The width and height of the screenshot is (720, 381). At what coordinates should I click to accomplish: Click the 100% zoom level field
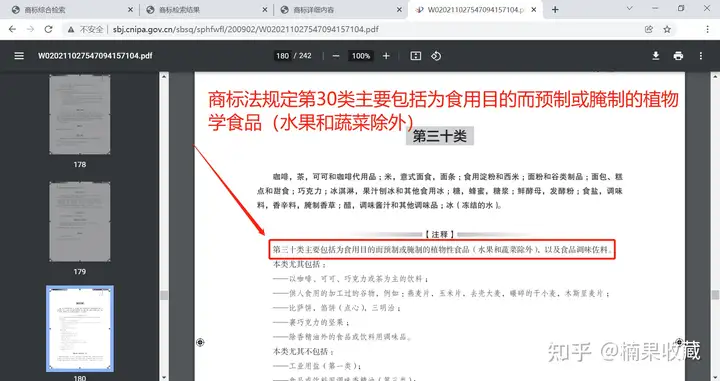pos(361,56)
